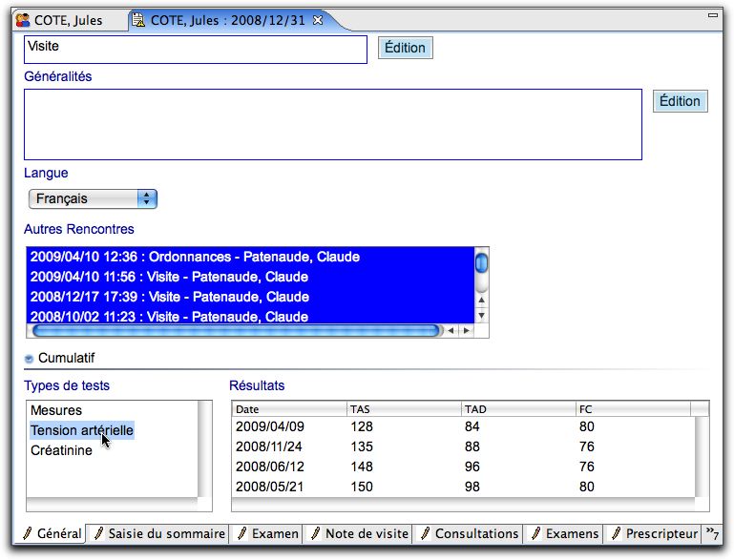Click the Date column header
Viewport: 734px width, 560px height.
click(x=289, y=409)
